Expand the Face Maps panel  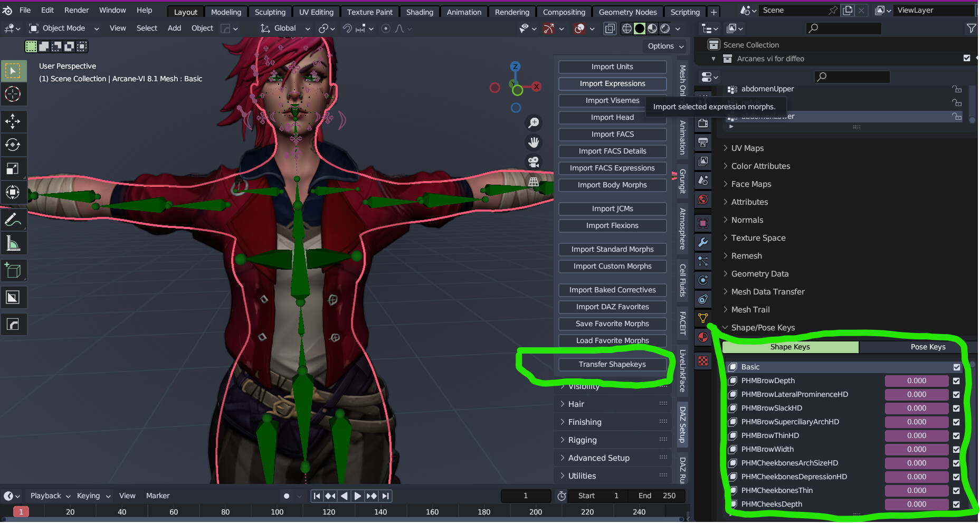[x=751, y=184]
